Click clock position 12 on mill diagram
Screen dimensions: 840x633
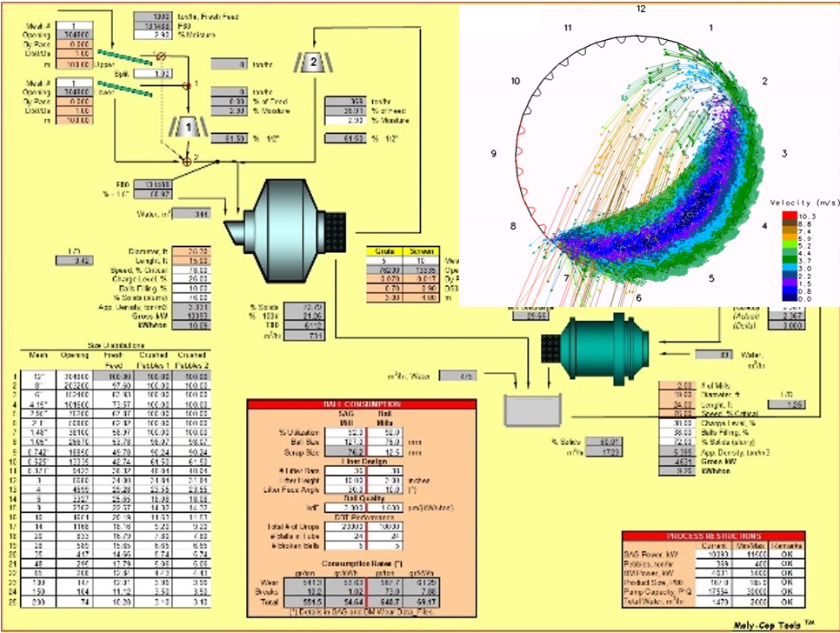click(641, 8)
